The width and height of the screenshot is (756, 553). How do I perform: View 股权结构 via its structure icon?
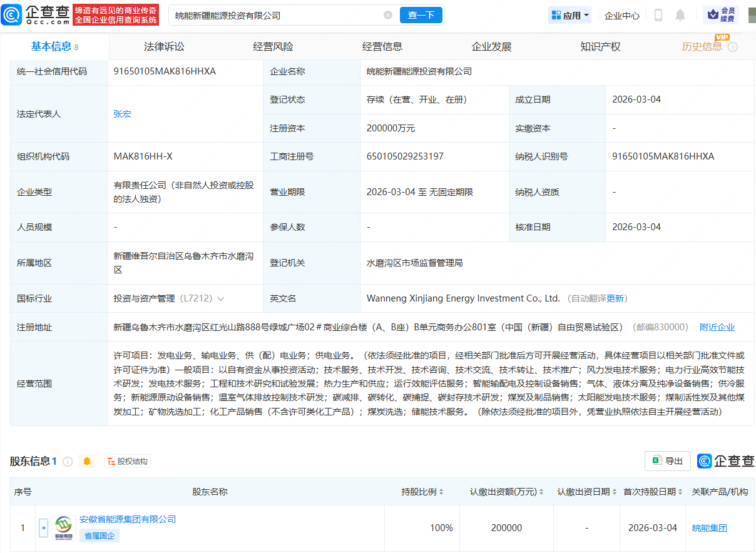pos(127,461)
